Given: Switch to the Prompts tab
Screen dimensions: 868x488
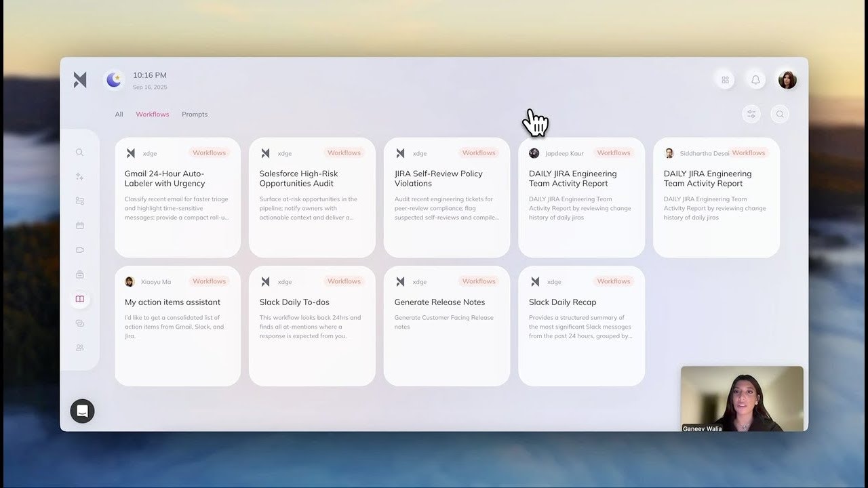Looking at the screenshot, I should click(195, 114).
